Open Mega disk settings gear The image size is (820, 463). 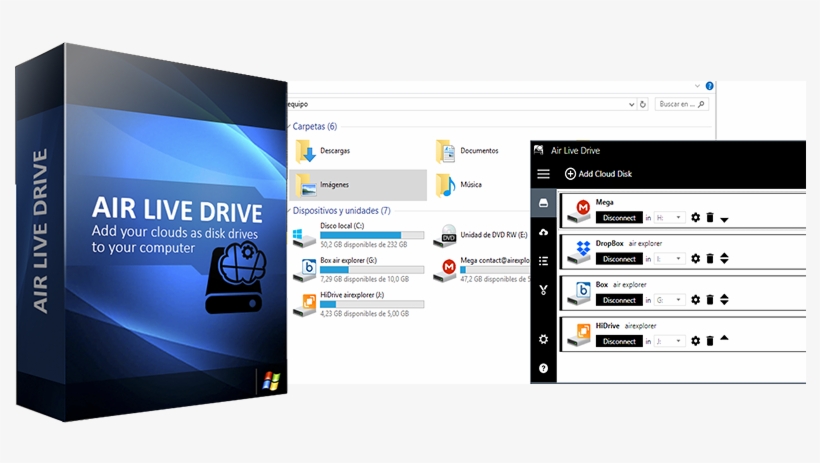[x=696, y=217]
